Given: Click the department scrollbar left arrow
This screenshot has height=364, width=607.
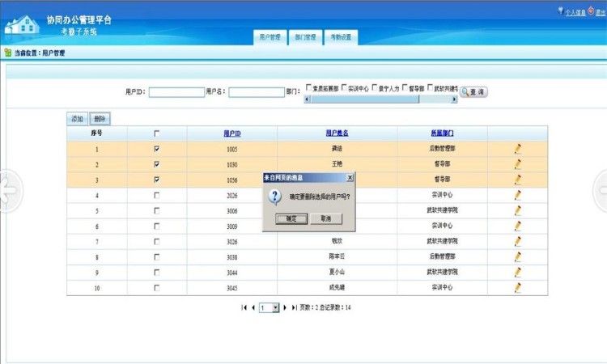Looking at the screenshot, I should coord(307,99).
